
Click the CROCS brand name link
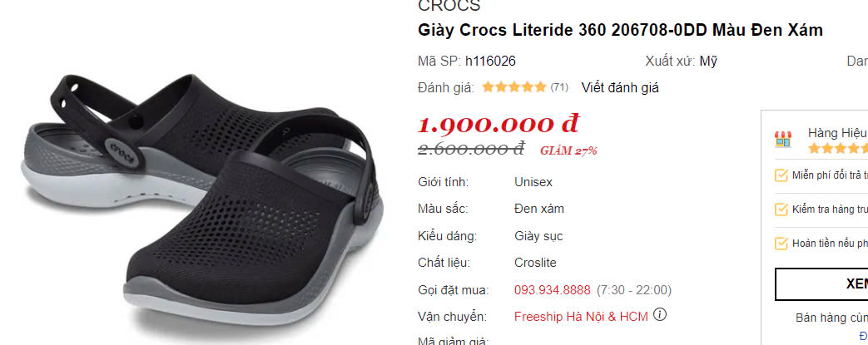point(449,6)
